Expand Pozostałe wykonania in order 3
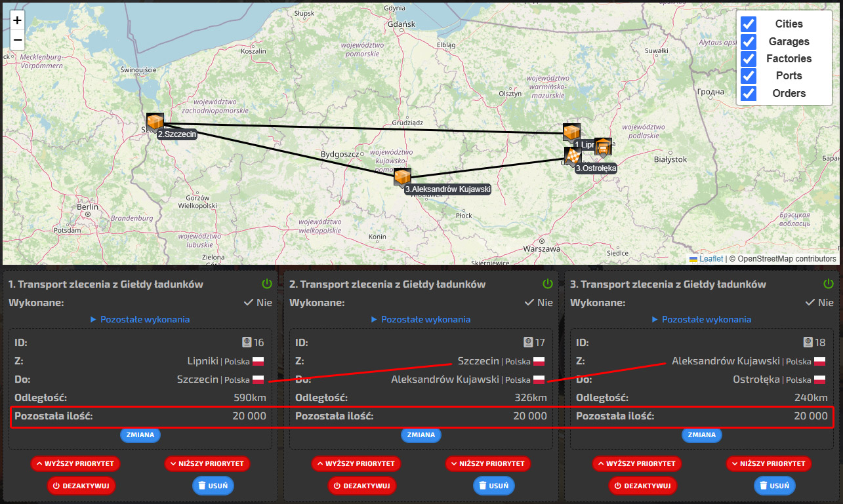843x504 pixels. pos(701,319)
